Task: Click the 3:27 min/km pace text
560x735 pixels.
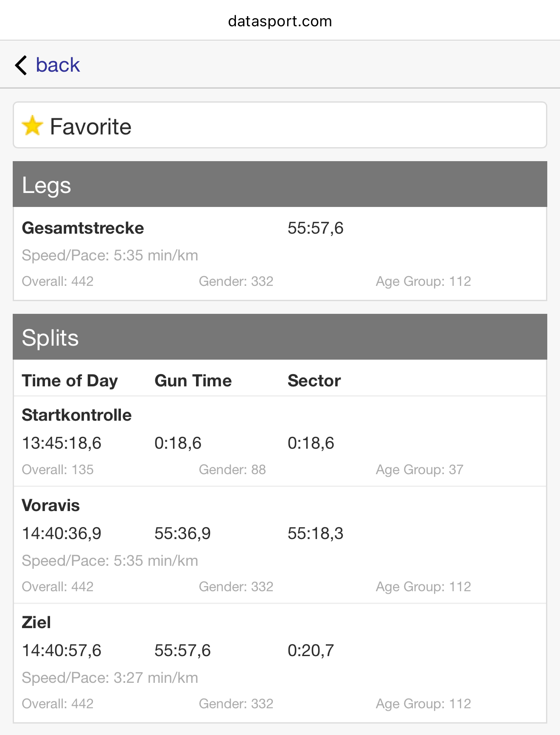Action: [x=156, y=678]
